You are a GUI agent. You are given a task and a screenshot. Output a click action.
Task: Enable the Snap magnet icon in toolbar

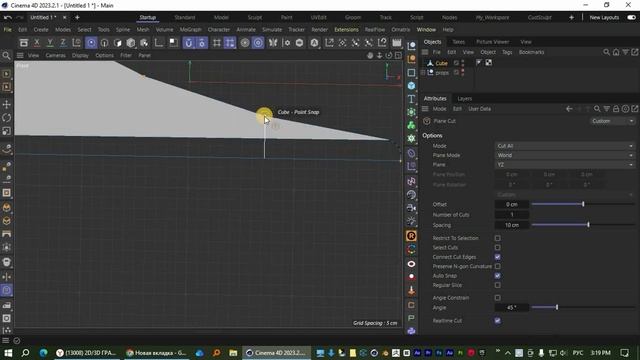pyautogui.click(x=189, y=42)
